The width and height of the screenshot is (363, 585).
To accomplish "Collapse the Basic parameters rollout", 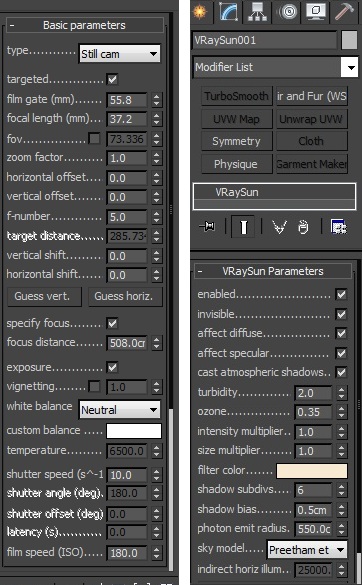I will coord(85,25).
